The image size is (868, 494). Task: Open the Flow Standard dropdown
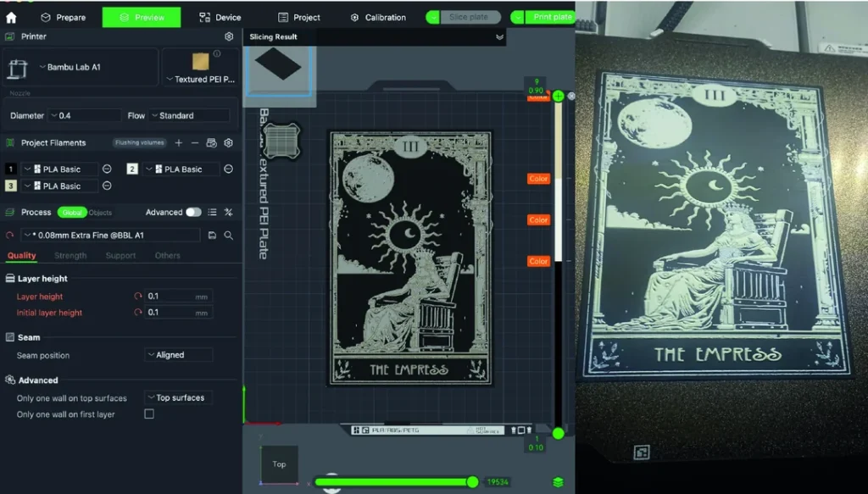pos(190,115)
